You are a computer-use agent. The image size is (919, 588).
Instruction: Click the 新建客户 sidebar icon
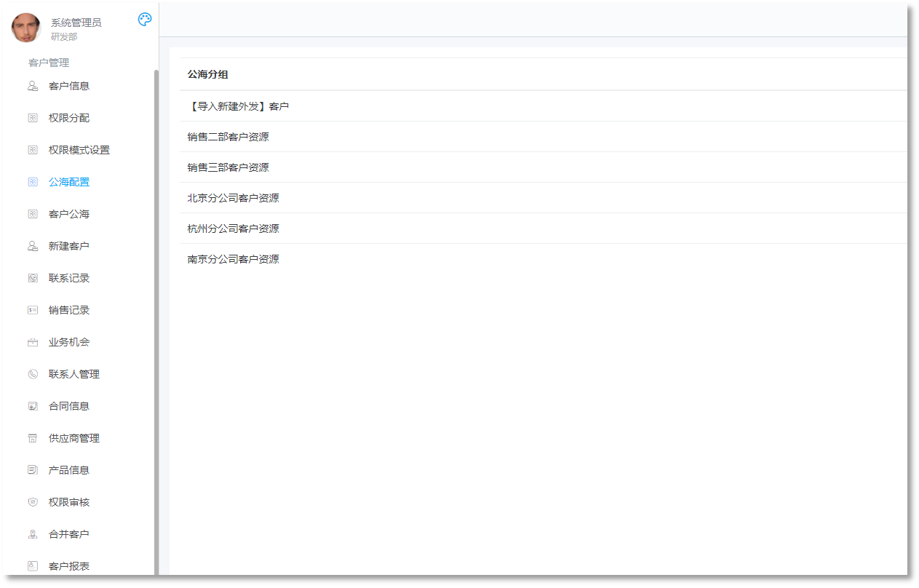coord(33,246)
